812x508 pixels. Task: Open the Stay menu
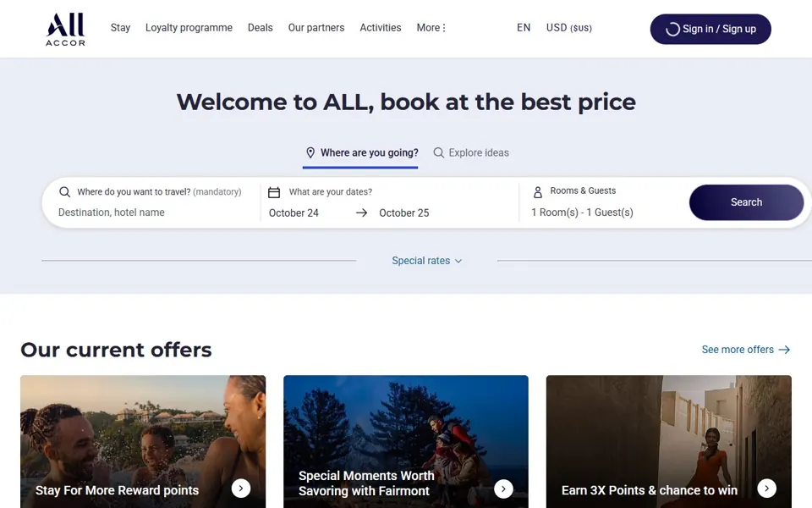point(120,27)
